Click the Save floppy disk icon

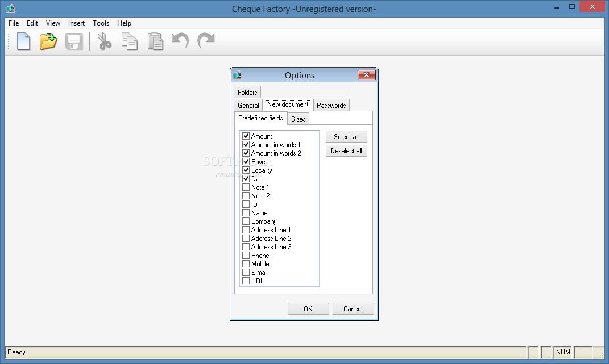click(x=74, y=41)
